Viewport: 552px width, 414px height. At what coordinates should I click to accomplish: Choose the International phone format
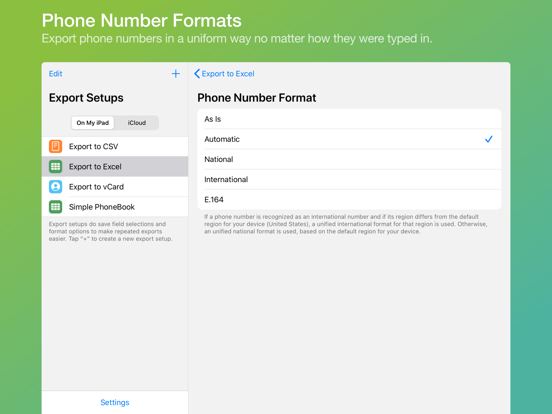(x=349, y=179)
